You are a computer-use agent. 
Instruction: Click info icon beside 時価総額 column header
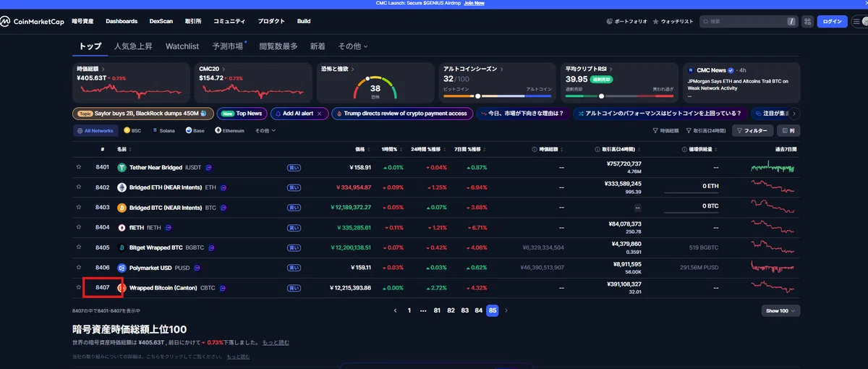pos(534,150)
